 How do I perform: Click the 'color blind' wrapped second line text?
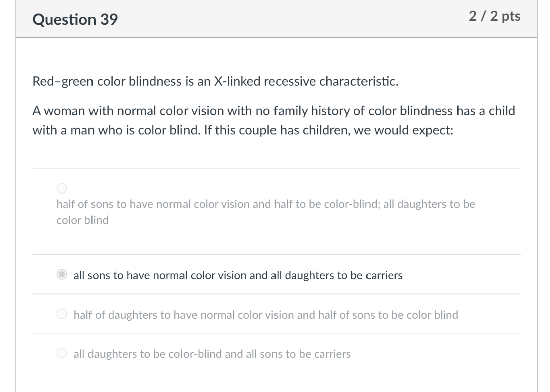(81, 220)
